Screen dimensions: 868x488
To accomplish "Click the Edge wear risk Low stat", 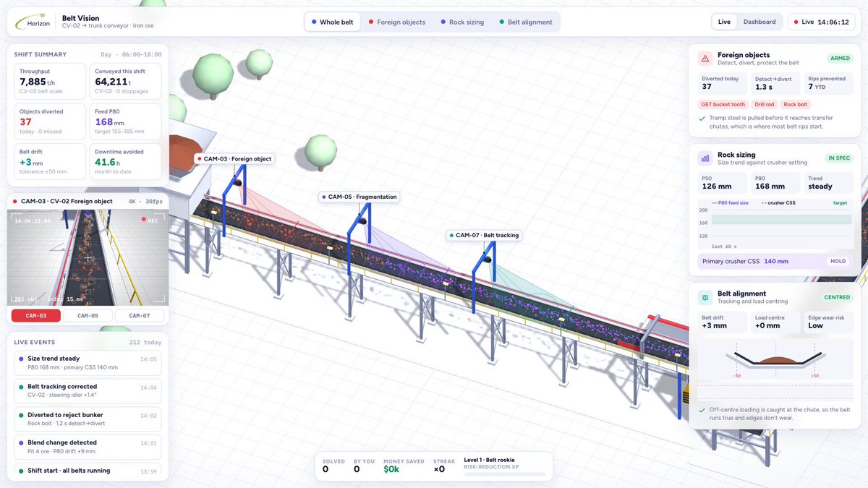I will (x=828, y=322).
